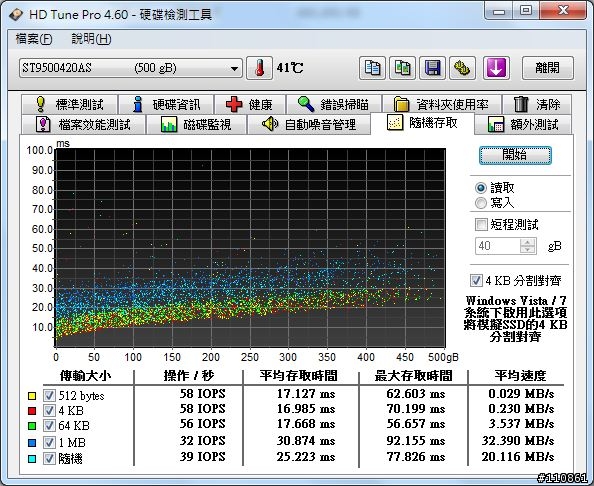
Task: Click the thermometer temperature icon
Action: [x=259, y=68]
